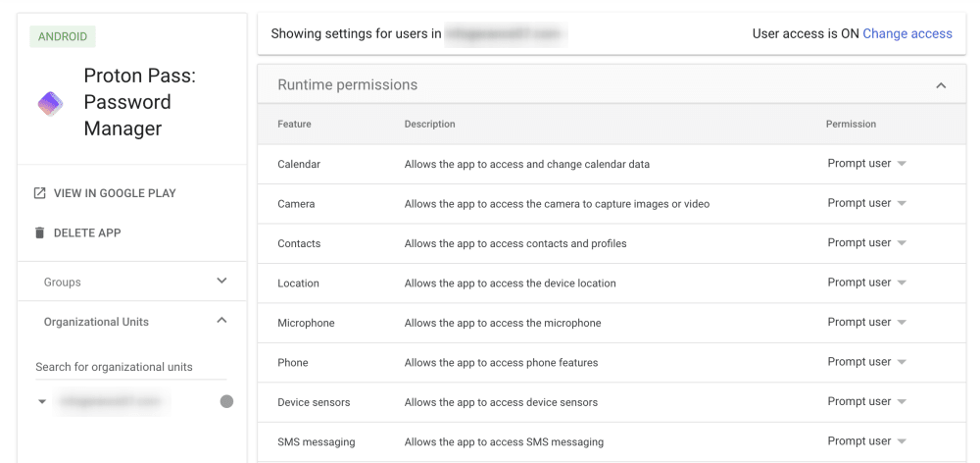
Task: Expand the Groups section
Action: click(221, 281)
